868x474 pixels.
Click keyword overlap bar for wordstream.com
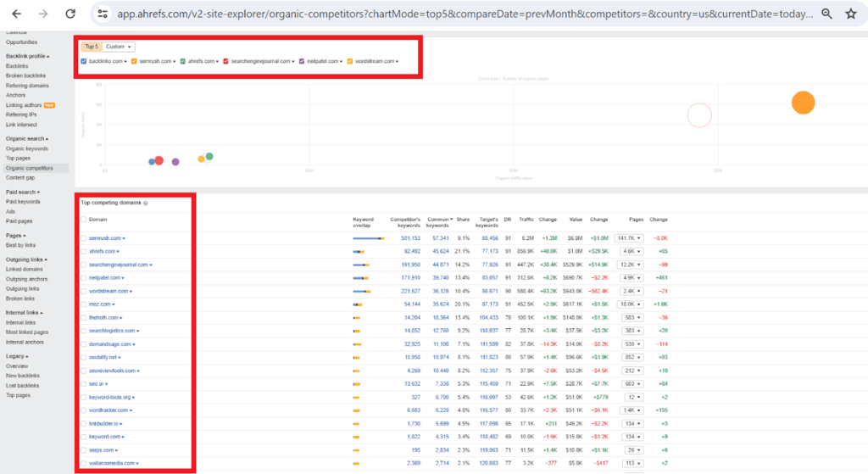point(362,291)
